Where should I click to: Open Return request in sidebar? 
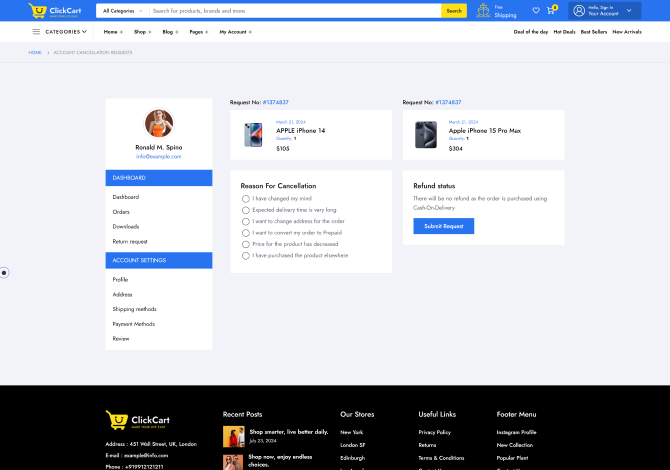pyautogui.click(x=130, y=241)
